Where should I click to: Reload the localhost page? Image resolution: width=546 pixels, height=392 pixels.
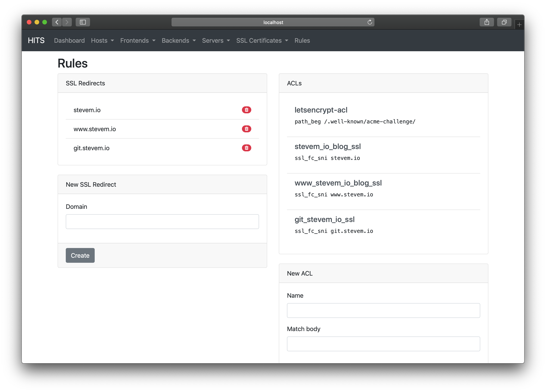coord(370,22)
